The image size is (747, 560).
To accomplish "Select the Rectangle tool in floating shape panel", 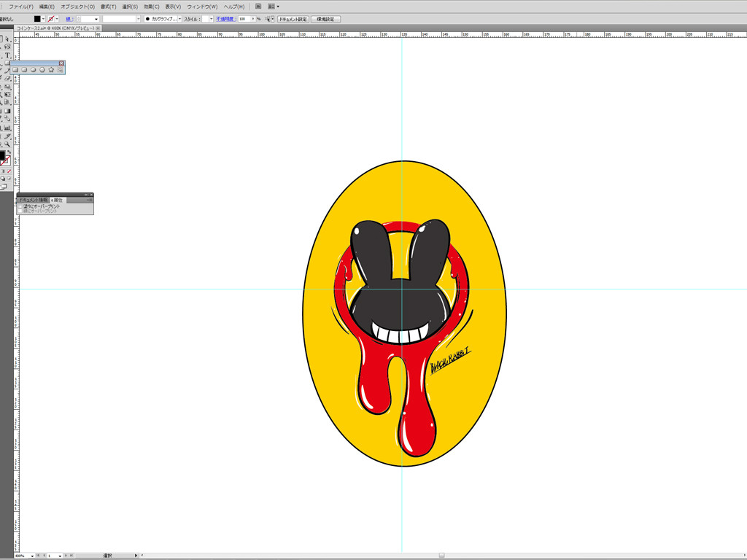I will click(x=15, y=70).
